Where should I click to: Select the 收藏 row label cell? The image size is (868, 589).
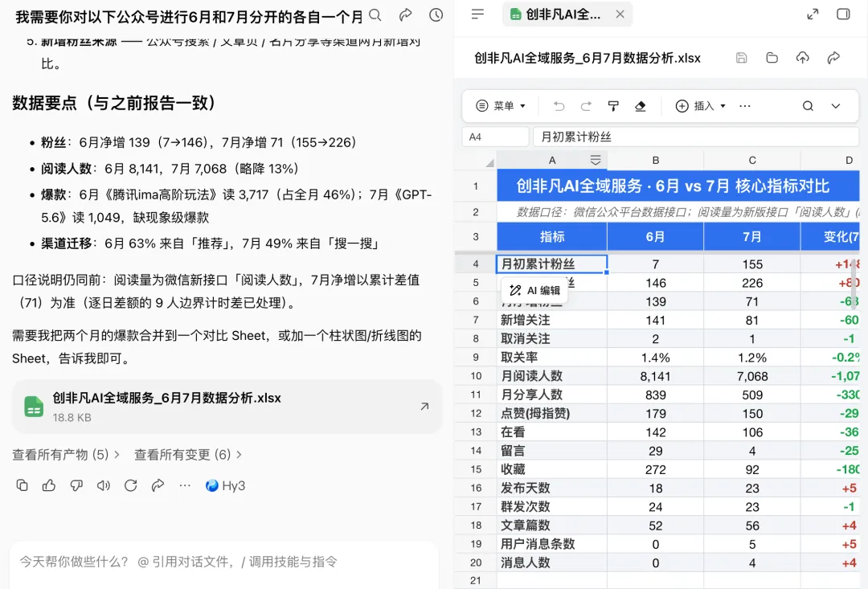click(x=552, y=469)
